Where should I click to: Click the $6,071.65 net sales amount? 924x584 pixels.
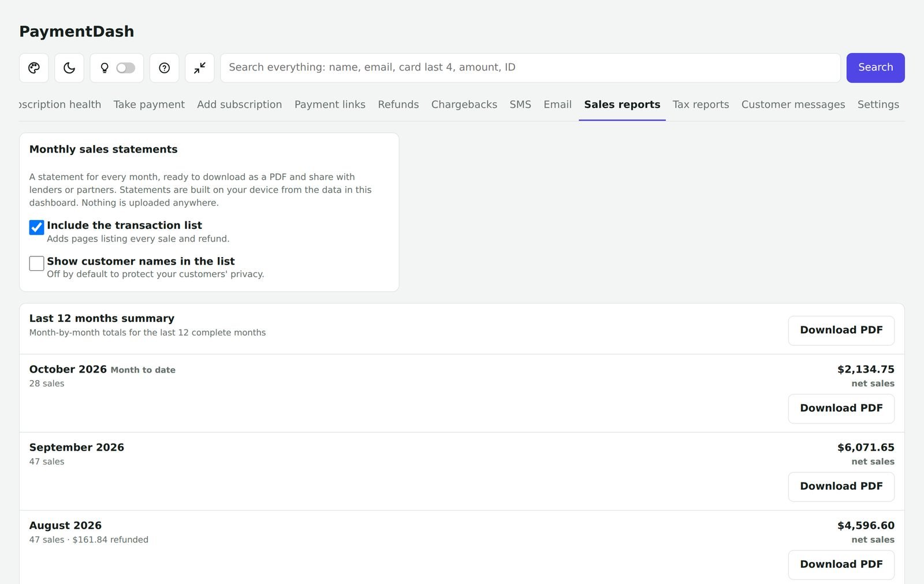click(866, 447)
